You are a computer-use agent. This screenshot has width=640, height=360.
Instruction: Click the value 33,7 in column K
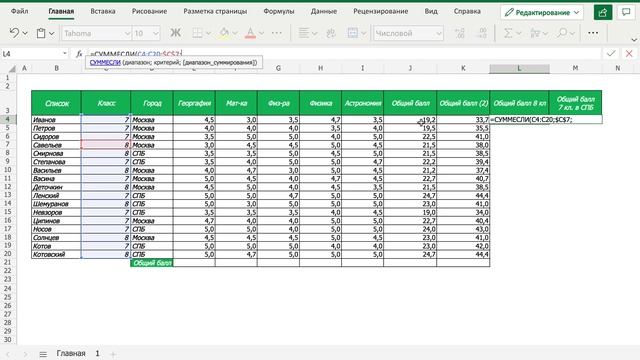463,120
